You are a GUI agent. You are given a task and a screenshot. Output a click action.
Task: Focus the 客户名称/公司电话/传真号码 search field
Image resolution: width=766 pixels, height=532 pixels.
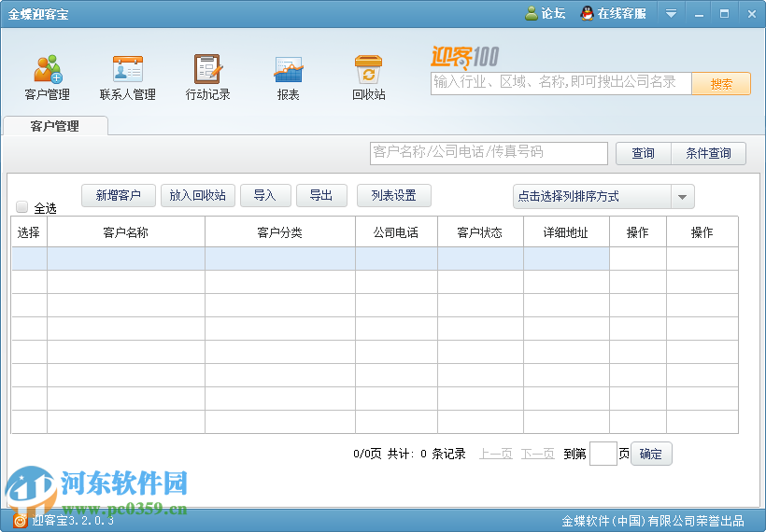(489, 153)
